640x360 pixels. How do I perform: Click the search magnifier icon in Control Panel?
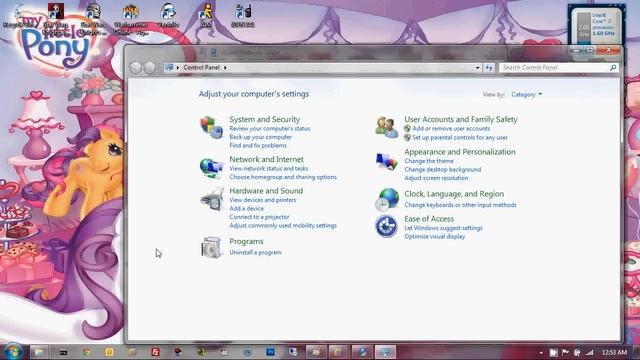coord(613,67)
